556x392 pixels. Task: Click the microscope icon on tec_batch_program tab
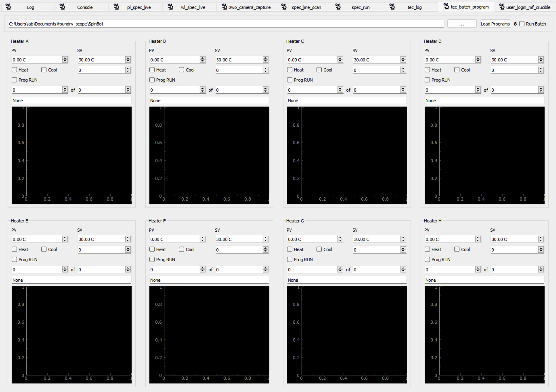click(x=446, y=6)
